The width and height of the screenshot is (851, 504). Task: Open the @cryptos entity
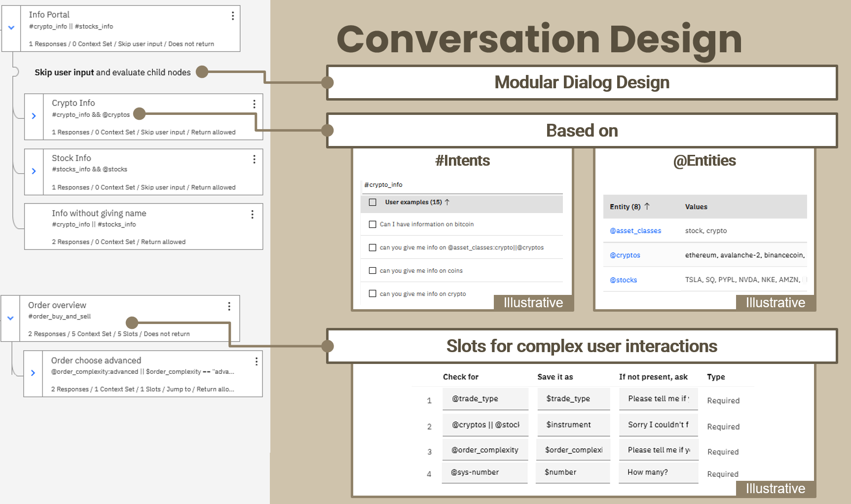click(x=625, y=255)
